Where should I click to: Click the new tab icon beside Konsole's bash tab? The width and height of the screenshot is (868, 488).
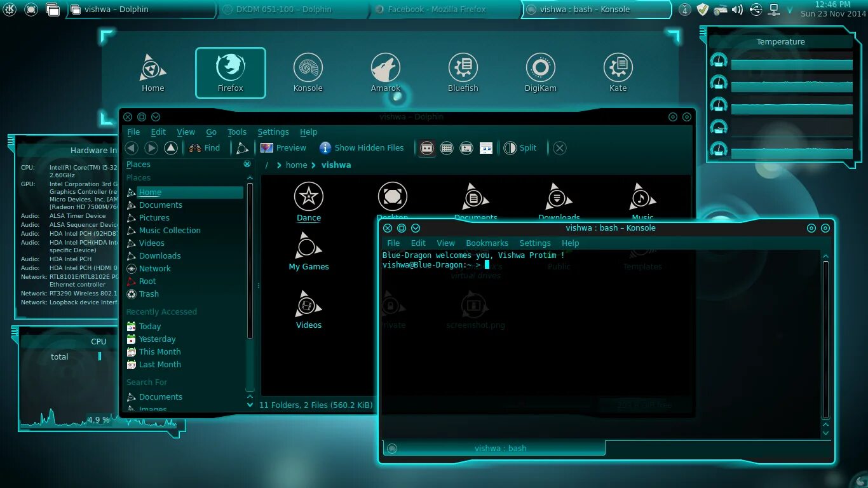392,449
